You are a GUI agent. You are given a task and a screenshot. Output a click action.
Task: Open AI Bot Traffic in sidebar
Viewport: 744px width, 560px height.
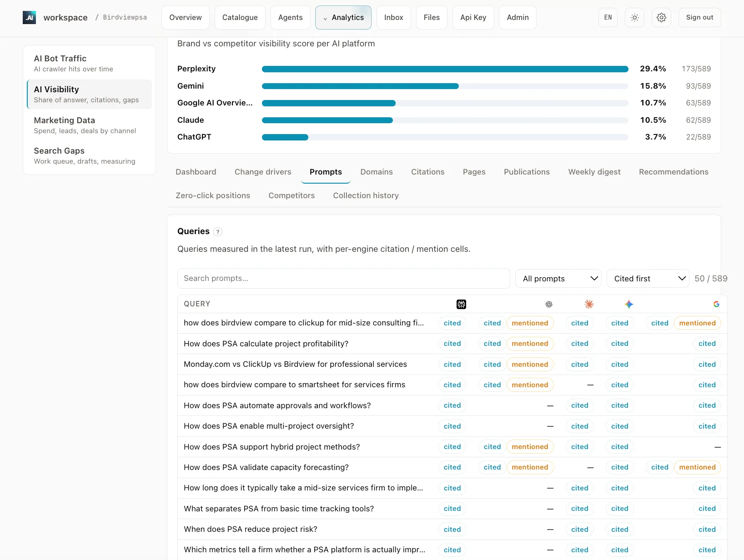click(89, 63)
